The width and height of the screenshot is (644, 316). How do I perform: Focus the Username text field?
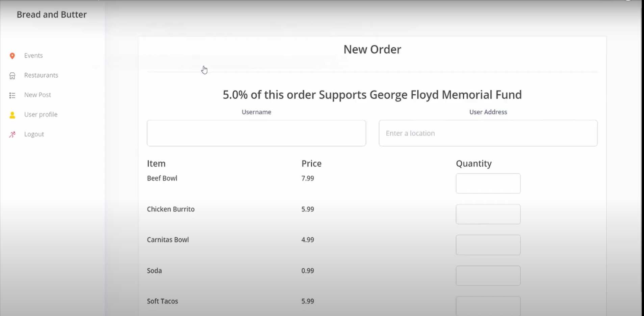(x=256, y=133)
